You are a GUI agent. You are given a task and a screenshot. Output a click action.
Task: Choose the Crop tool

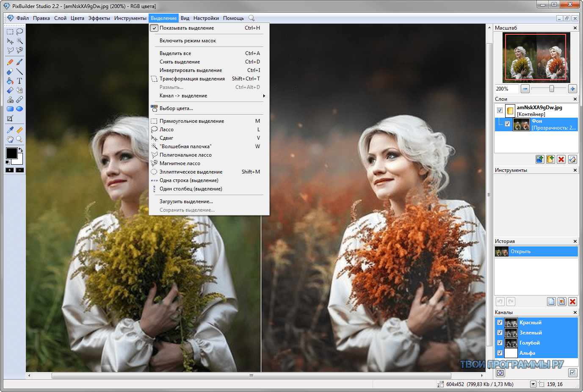10,119
